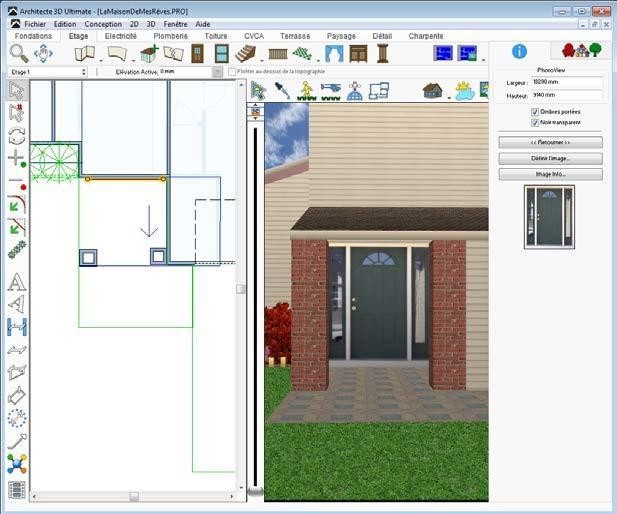Viewport: 617px width, 514px height.
Task: Choose the add point tool
Action: [x=17, y=158]
